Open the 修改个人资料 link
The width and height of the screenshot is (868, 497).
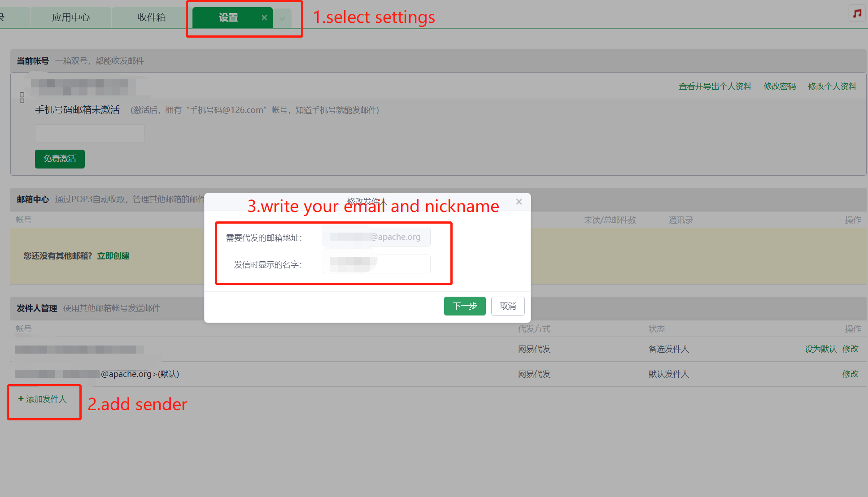pyautogui.click(x=832, y=86)
